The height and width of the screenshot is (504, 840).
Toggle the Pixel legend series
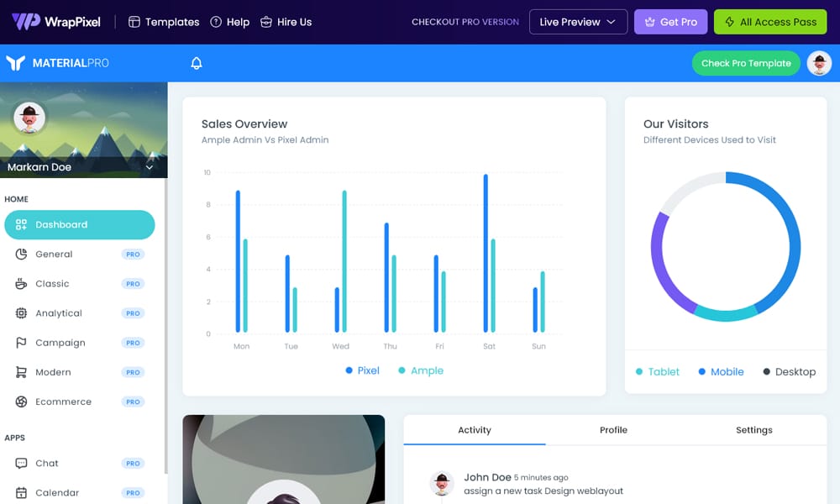point(363,370)
